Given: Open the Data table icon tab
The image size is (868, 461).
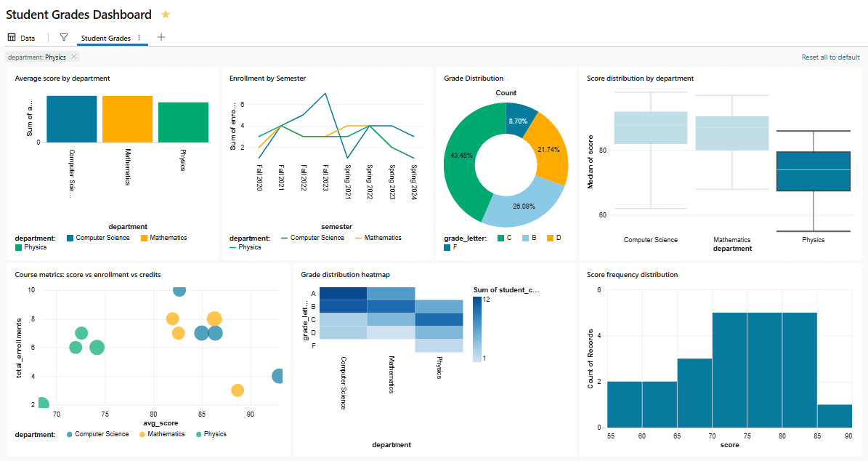Looking at the screenshot, I should click(x=21, y=38).
